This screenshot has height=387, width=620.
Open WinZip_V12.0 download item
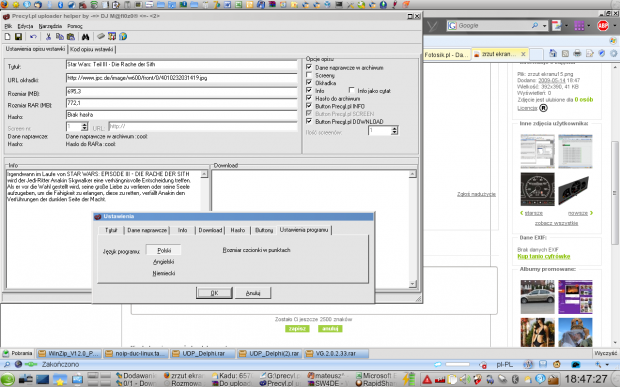[x=69, y=353]
